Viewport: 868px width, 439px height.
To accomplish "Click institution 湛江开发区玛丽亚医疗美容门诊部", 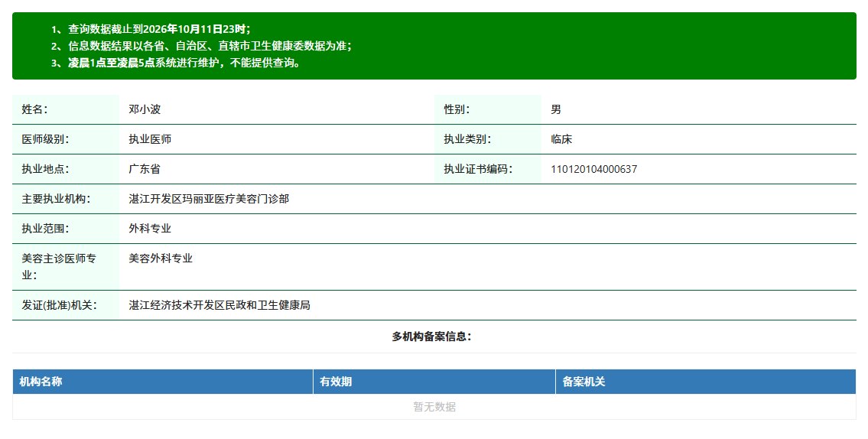I will pos(209,200).
